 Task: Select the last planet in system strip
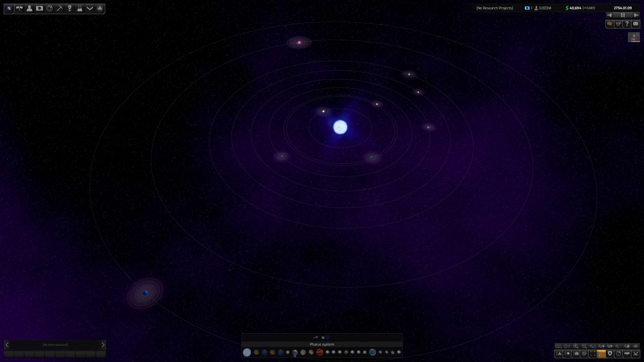tap(399, 352)
